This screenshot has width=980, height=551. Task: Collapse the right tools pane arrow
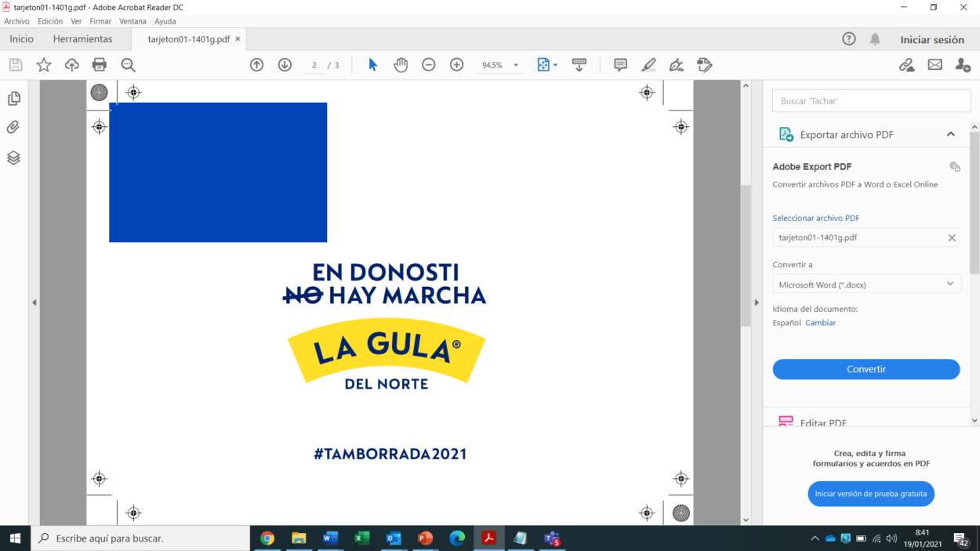[x=757, y=303]
